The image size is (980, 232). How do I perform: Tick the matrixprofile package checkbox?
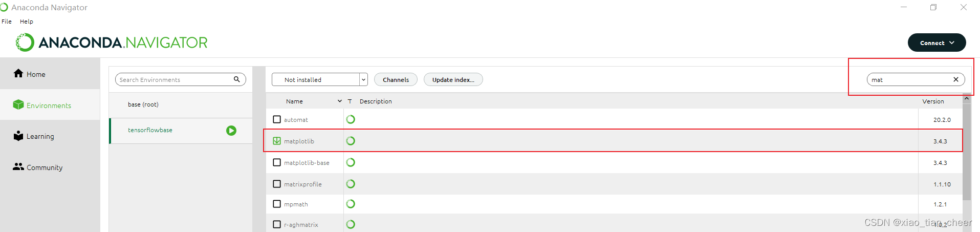pos(277,184)
